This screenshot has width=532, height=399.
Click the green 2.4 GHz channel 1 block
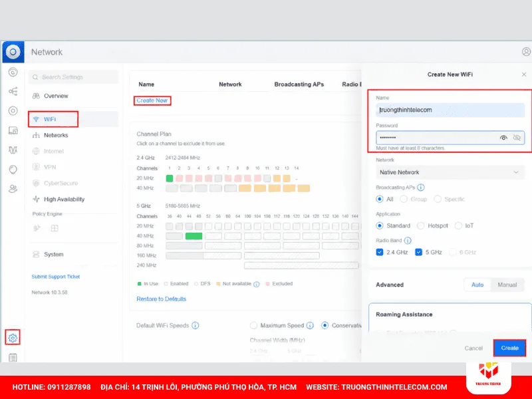coord(170,178)
